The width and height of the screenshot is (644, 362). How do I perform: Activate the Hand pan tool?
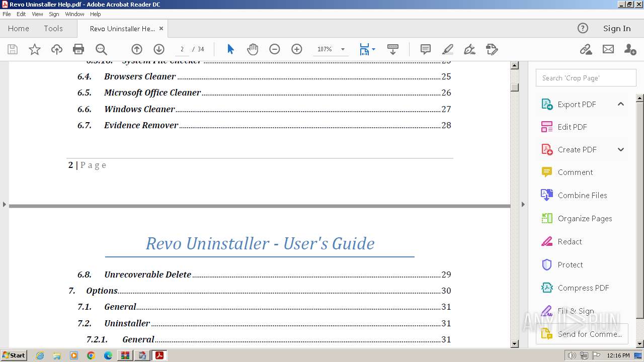pos(253,49)
